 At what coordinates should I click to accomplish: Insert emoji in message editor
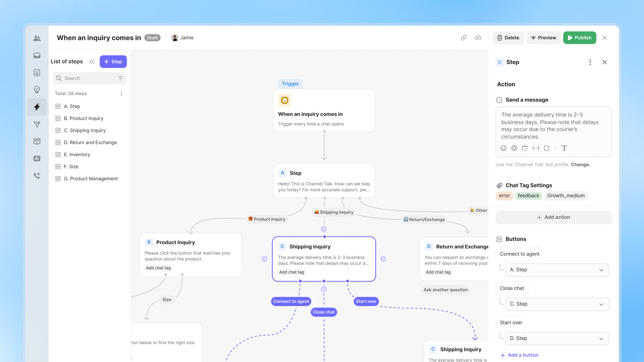[x=503, y=148]
